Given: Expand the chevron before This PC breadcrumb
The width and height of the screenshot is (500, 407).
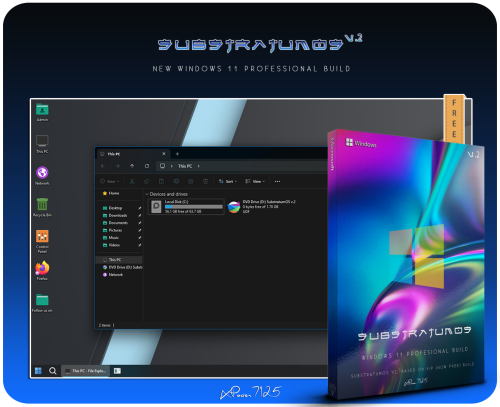Looking at the screenshot, I should [x=172, y=166].
